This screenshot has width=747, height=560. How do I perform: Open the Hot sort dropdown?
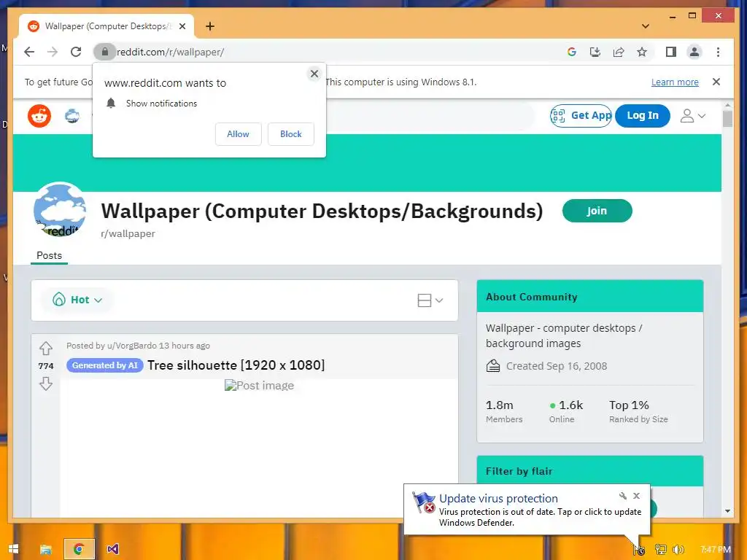coord(77,300)
